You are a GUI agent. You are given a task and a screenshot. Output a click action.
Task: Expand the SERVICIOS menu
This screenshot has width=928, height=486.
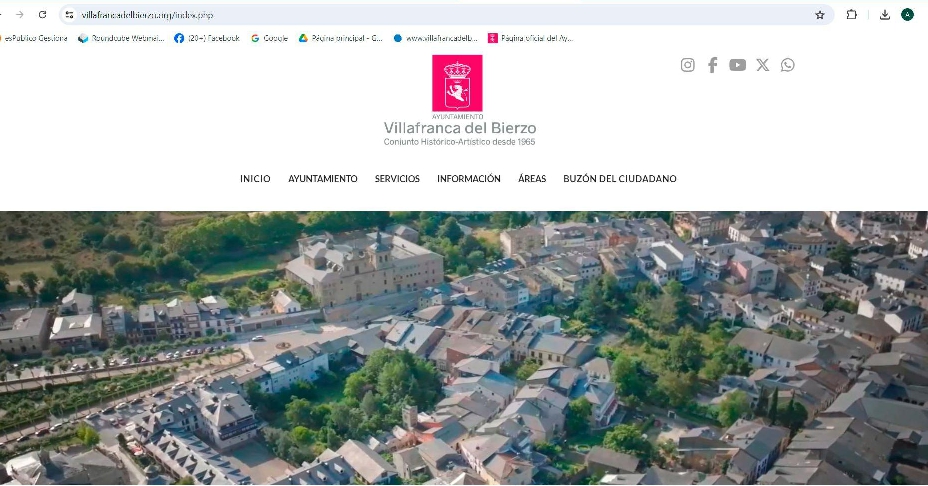[397, 179]
